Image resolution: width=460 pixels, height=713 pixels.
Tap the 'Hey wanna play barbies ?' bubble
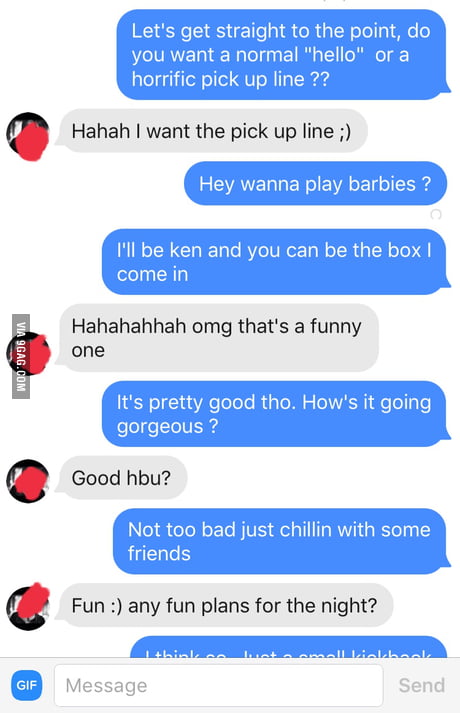pyautogui.click(x=315, y=184)
